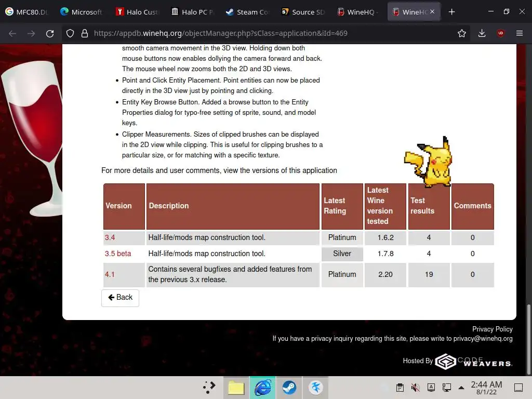Open the downloads panel
532x399 pixels.
point(482,33)
